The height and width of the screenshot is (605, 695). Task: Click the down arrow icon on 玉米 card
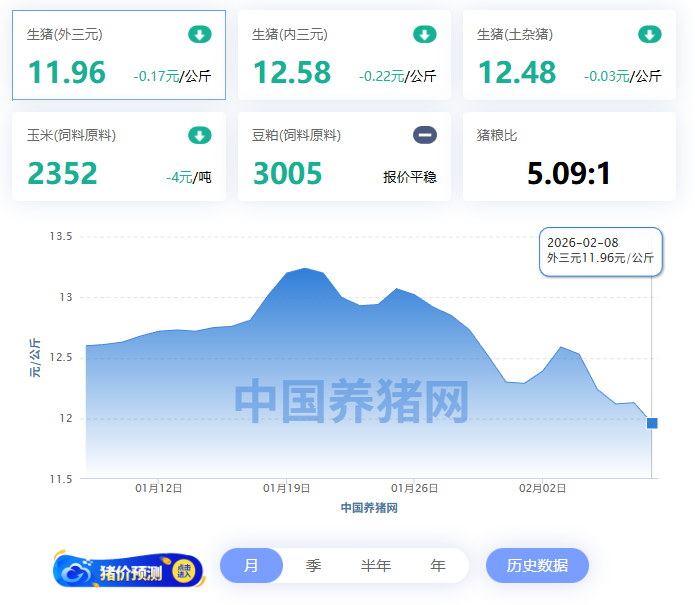[x=200, y=135]
